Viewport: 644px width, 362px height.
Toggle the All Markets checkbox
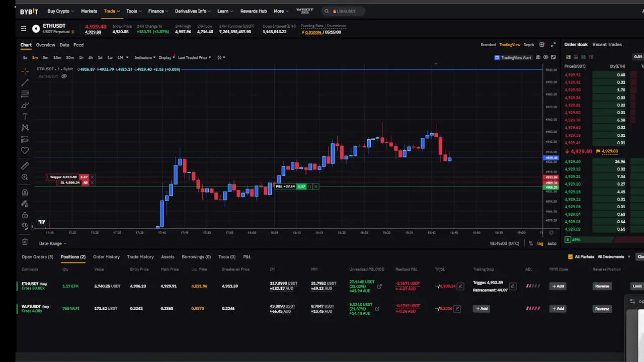pos(570,257)
